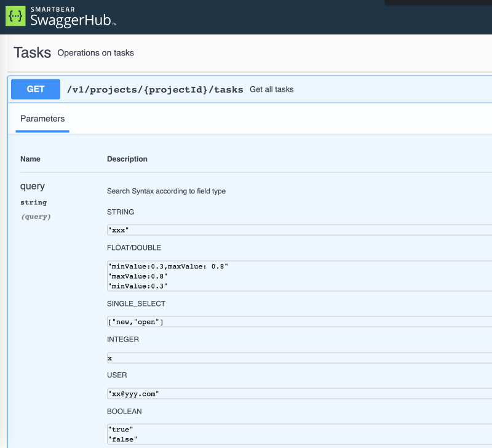Click the Name column header
This screenshot has height=448, width=492.
30,159
